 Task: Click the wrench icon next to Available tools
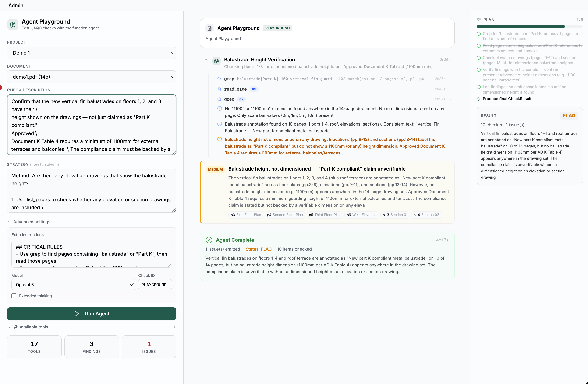pyautogui.click(x=15, y=327)
